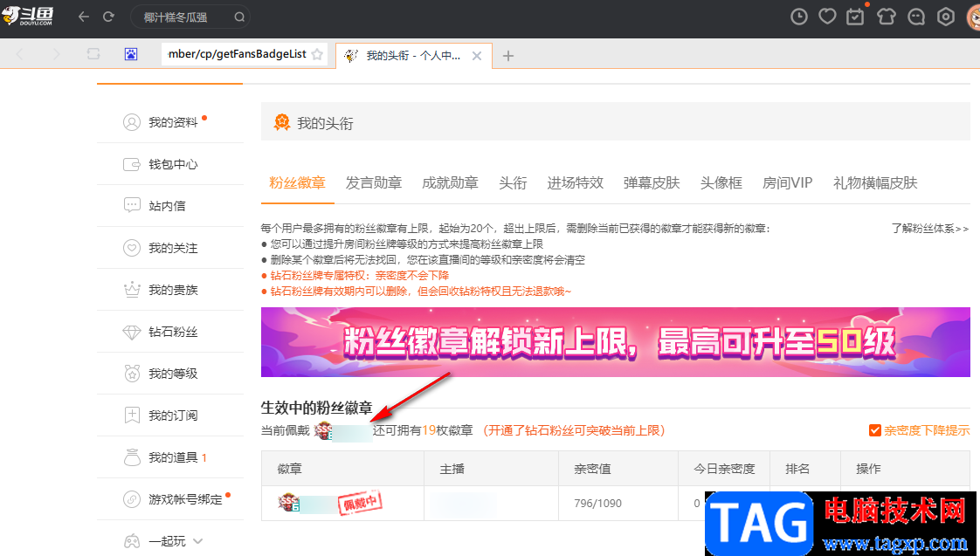Bookmark page with the star icon
The width and height of the screenshot is (980, 556).
(317, 54)
